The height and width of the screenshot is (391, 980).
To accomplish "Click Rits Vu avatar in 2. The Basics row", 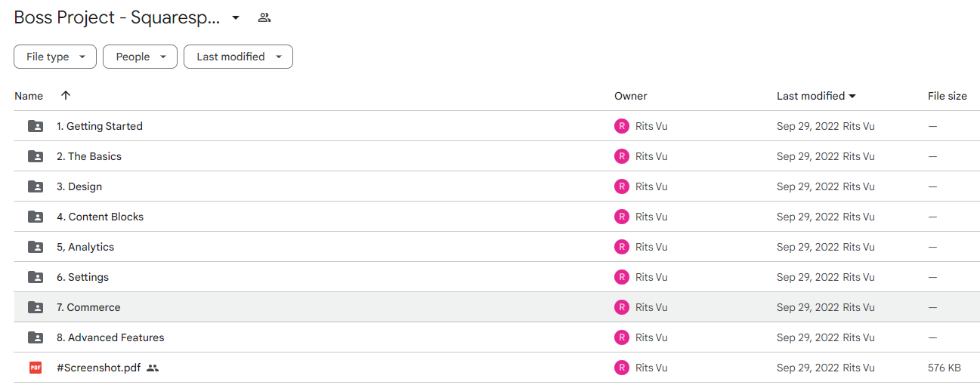I will click(622, 156).
